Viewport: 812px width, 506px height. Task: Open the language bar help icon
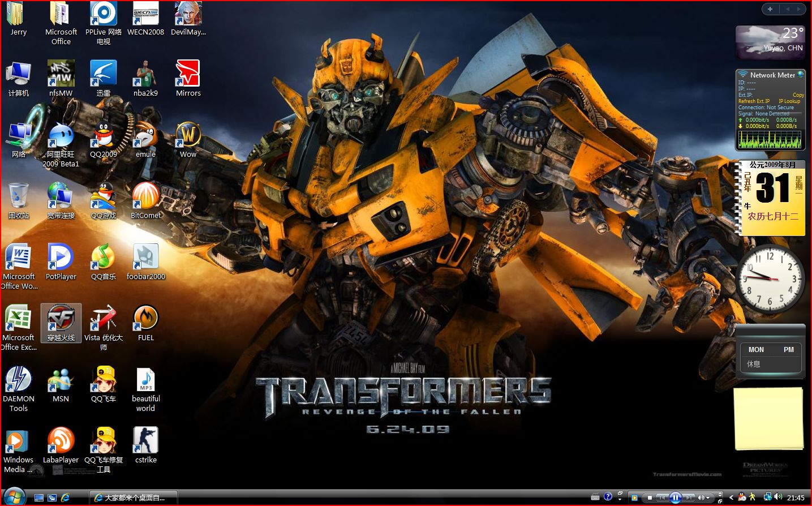608,496
